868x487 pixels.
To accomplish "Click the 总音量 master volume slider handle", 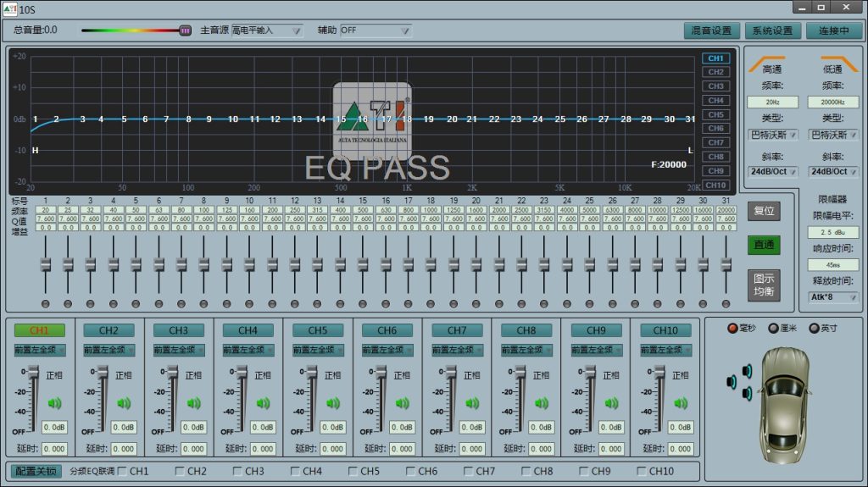I will [x=186, y=30].
